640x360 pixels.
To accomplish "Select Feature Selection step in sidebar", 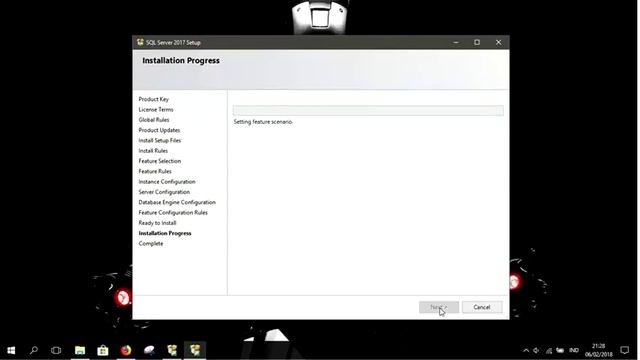I will pos(160,161).
